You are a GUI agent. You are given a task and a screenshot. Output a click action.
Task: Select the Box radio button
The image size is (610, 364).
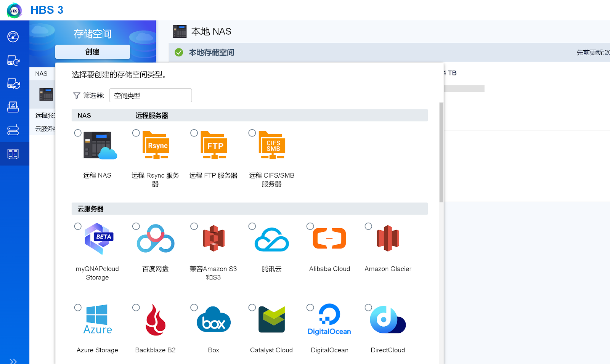[x=194, y=308]
